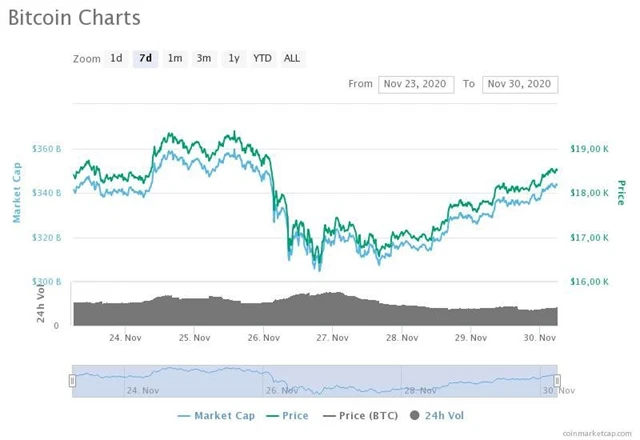640x440 pixels.
Task: Click the right navigator range handle
Action: click(x=557, y=380)
